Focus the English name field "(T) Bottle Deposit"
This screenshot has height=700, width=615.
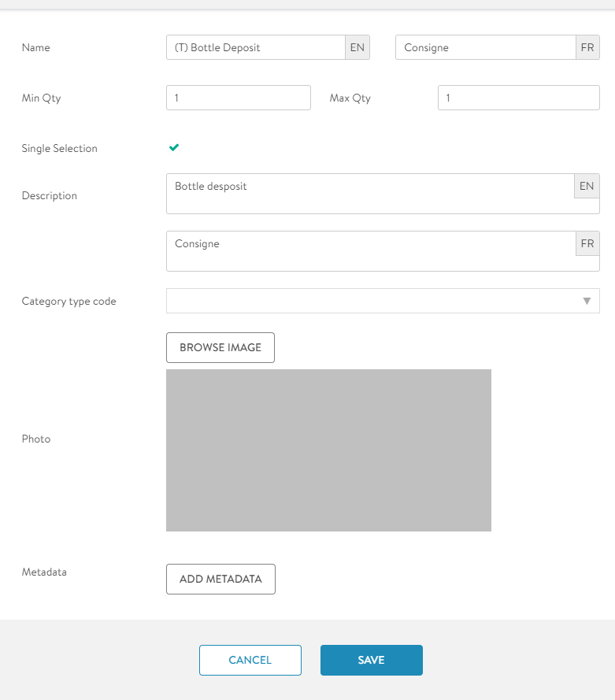tap(255, 47)
